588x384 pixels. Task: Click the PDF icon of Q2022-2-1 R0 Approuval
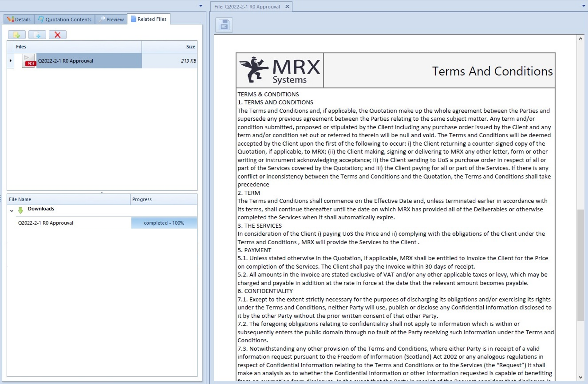[29, 61]
